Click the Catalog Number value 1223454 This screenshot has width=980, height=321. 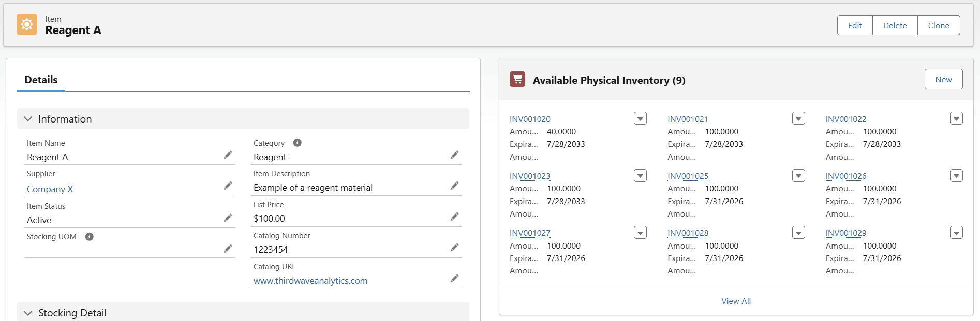coord(271,250)
